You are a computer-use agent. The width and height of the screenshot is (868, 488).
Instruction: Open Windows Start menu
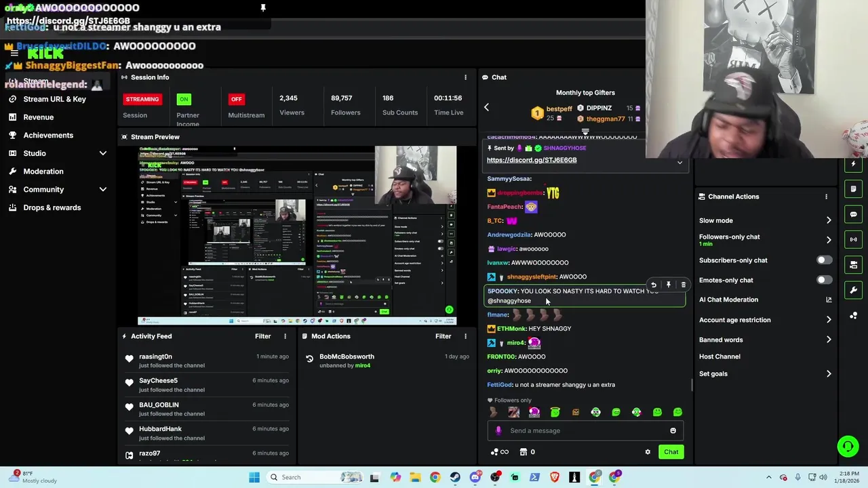[x=254, y=477]
